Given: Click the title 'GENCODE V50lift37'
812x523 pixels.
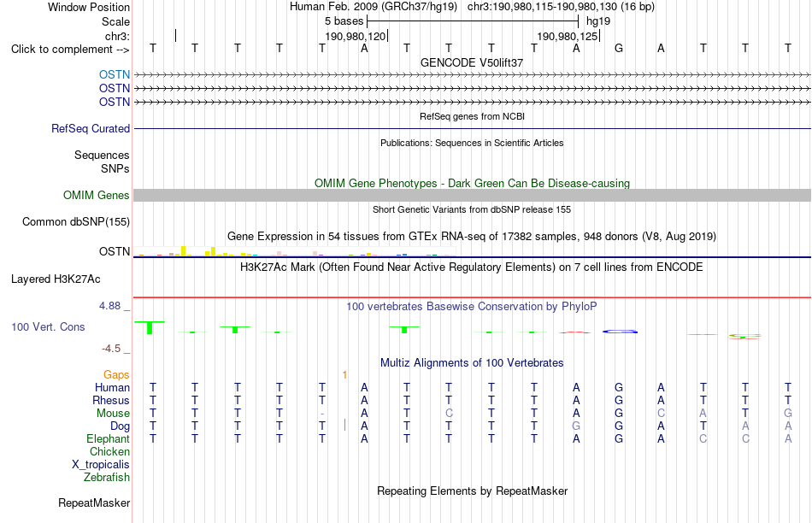Looking at the screenshot, I should (472, 62).
